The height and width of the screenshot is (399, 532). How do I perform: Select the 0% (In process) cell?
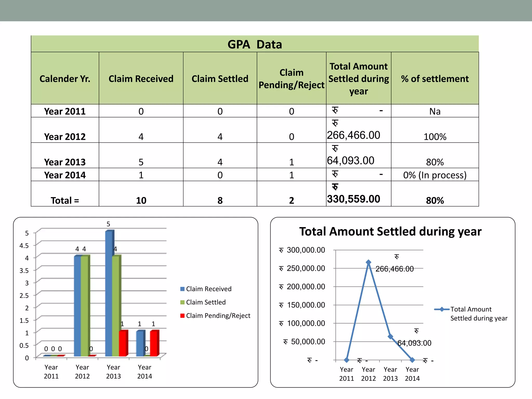(435, 175)
